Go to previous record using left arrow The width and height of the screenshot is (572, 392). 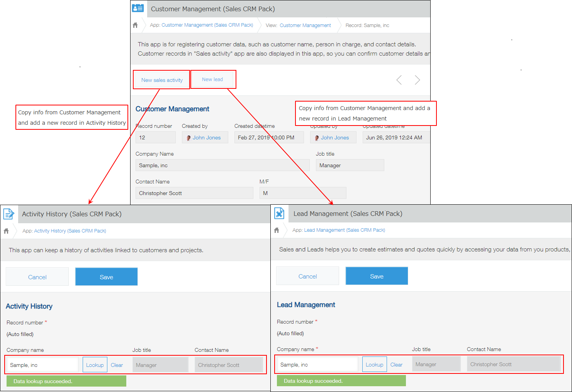coord(399,80)
